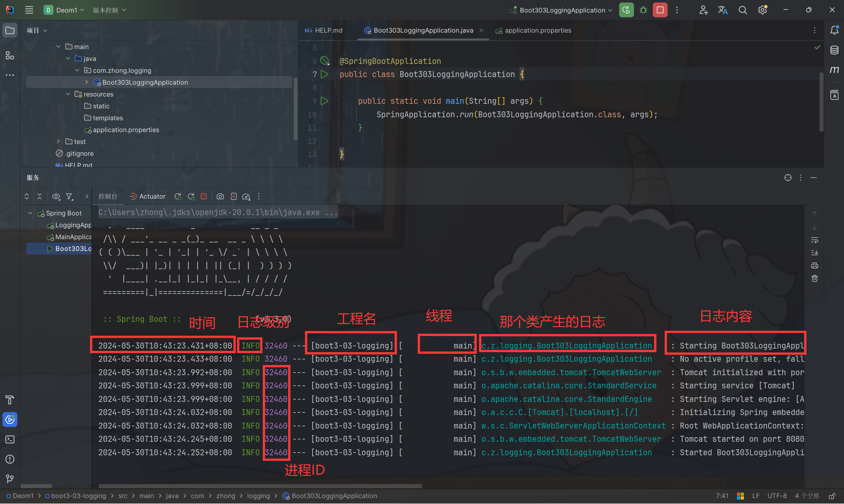Screen dimensions: 844x504
Task: Clear console output with trash icon
Action: pos(814,278)
